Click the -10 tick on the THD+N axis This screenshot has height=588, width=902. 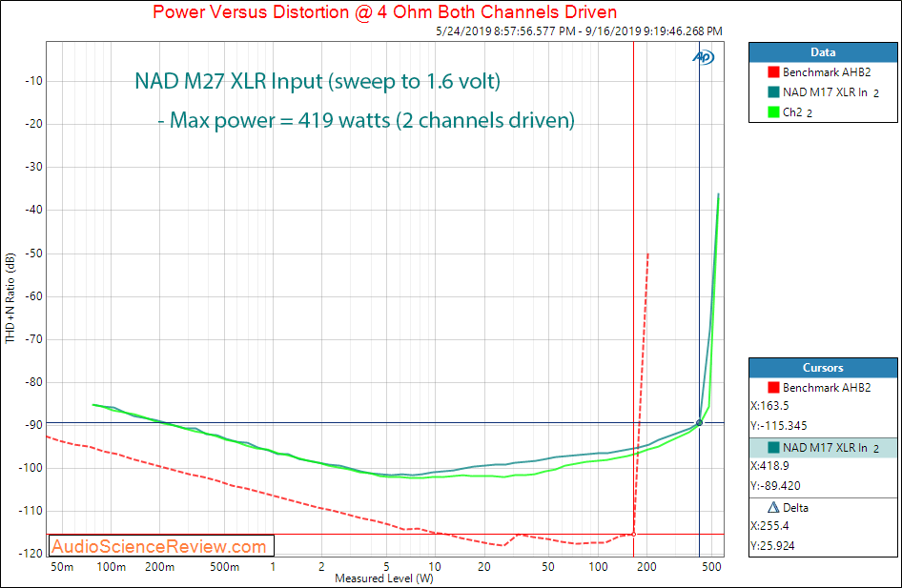(x=34, y=81)
